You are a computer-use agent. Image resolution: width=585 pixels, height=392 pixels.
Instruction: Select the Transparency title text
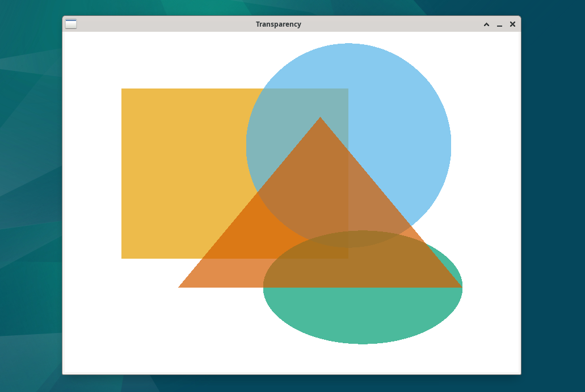279,24
